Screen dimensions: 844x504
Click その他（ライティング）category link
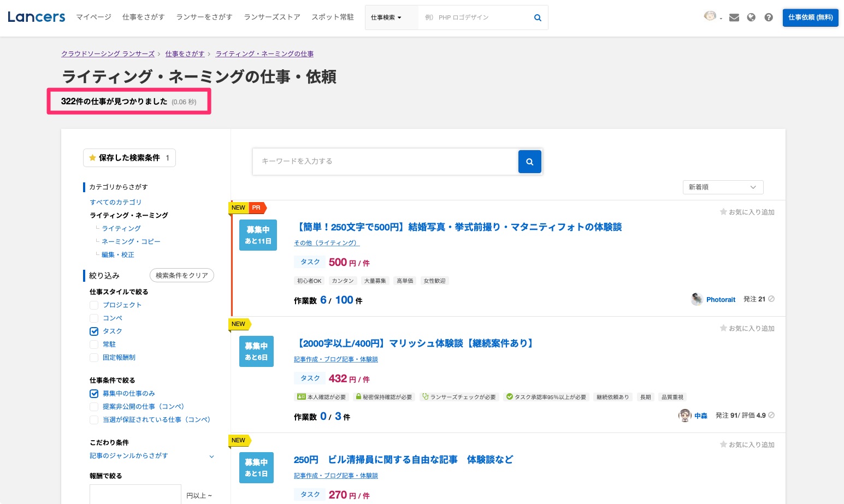[x=327, y=243]
